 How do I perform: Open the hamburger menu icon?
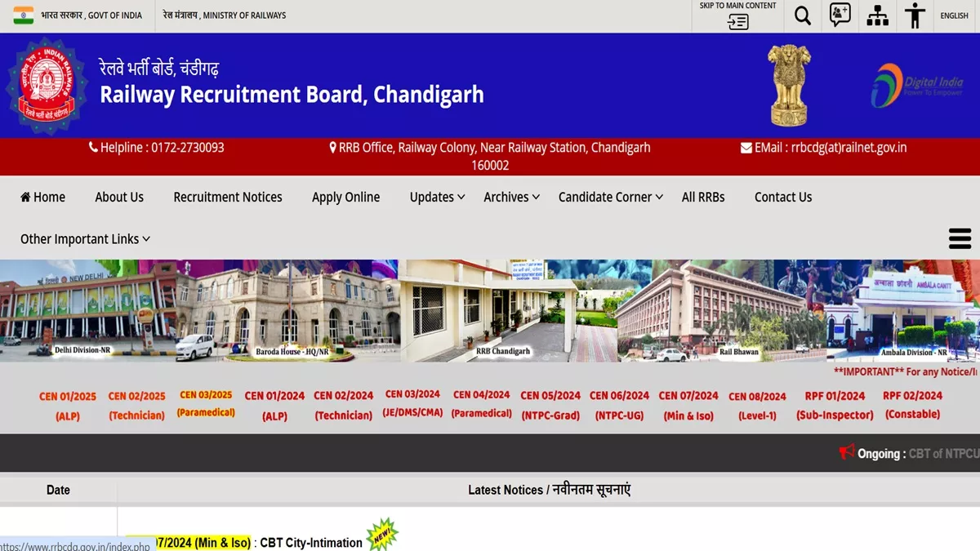point(960,238)
